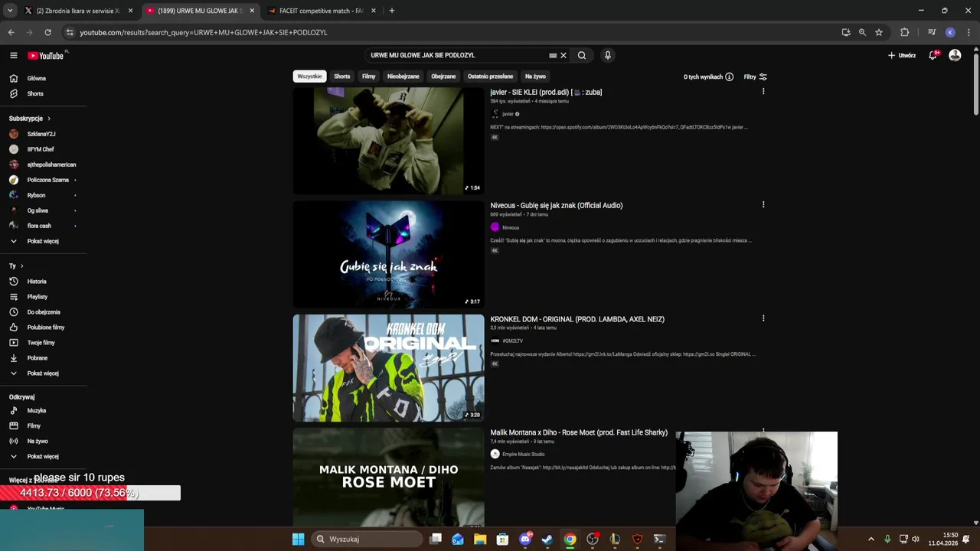Image resolution: width=980 pixels, height=551 pixels.
Task: Open Historia in the sidebar
Action: tap(37, 282)
